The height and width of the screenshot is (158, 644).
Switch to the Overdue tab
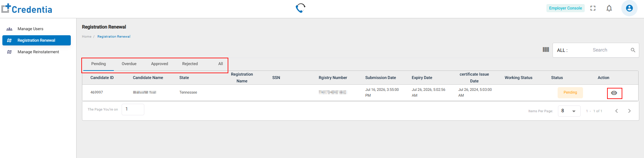pyautogui.click(x=129, y=64)
